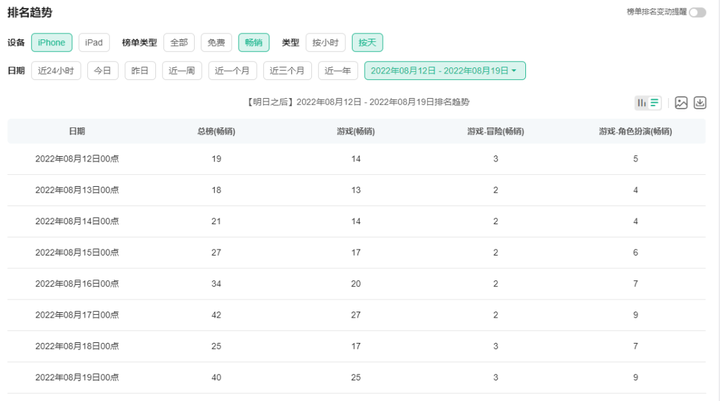Save chart as image icon
This screenshot has height=401, width=720.
[681, 102]
